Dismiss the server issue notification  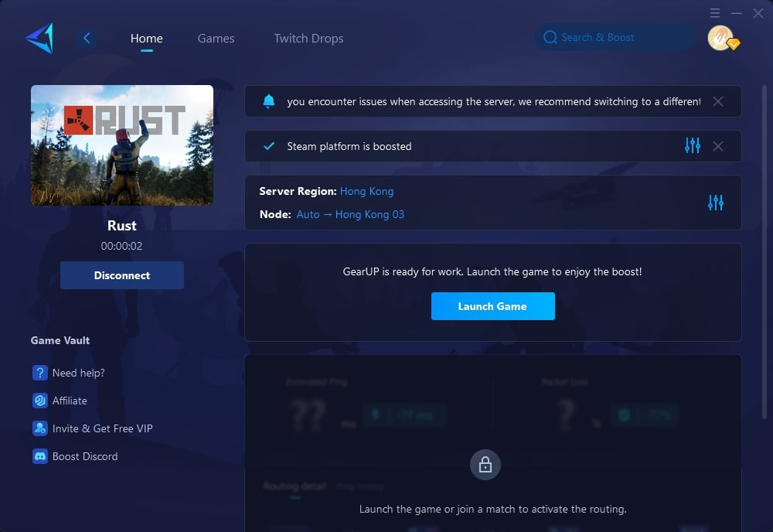click(718, 101)
